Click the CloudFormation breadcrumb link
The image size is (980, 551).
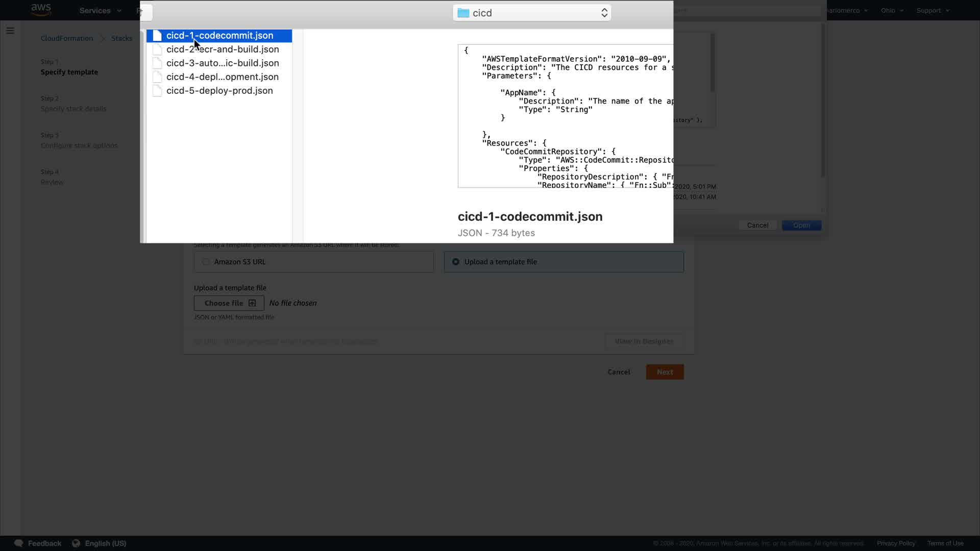[67, 38]
